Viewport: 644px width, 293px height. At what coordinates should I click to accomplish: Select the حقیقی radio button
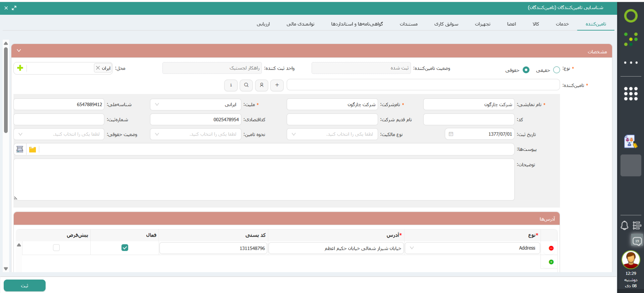click(x=556, y=70)
